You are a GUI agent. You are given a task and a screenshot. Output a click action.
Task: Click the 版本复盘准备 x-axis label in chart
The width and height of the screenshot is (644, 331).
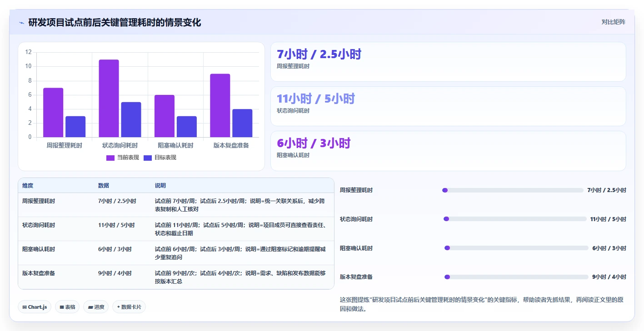point(231,145)
